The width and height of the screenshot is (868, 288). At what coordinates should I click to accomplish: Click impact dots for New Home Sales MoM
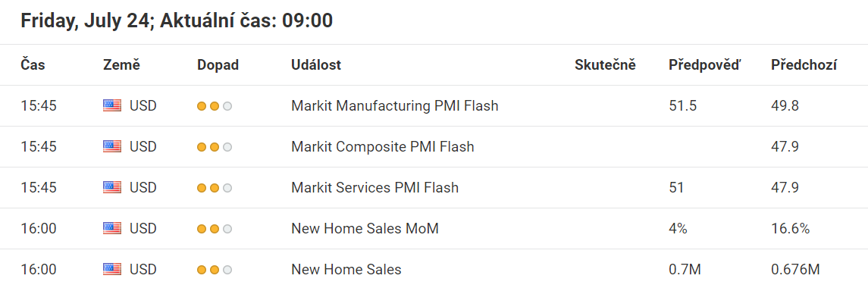click(x=215, y=230)
